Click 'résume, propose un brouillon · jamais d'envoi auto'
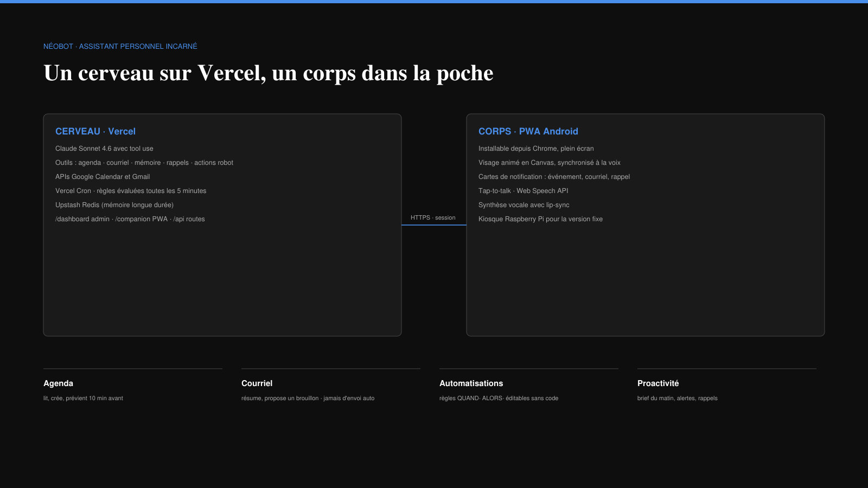The height and width of the screenshot is (488, 868). pos(308,398)
